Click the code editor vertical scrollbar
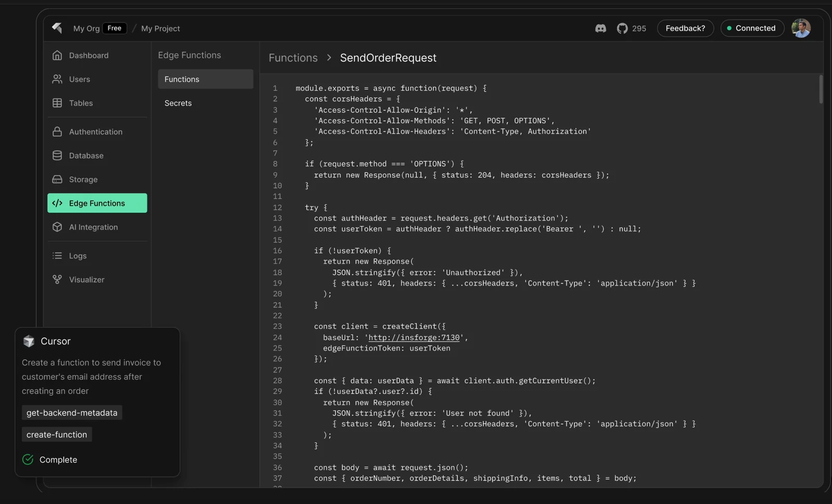This screenshot has height=504, width=832. click(x=821, y=89)
